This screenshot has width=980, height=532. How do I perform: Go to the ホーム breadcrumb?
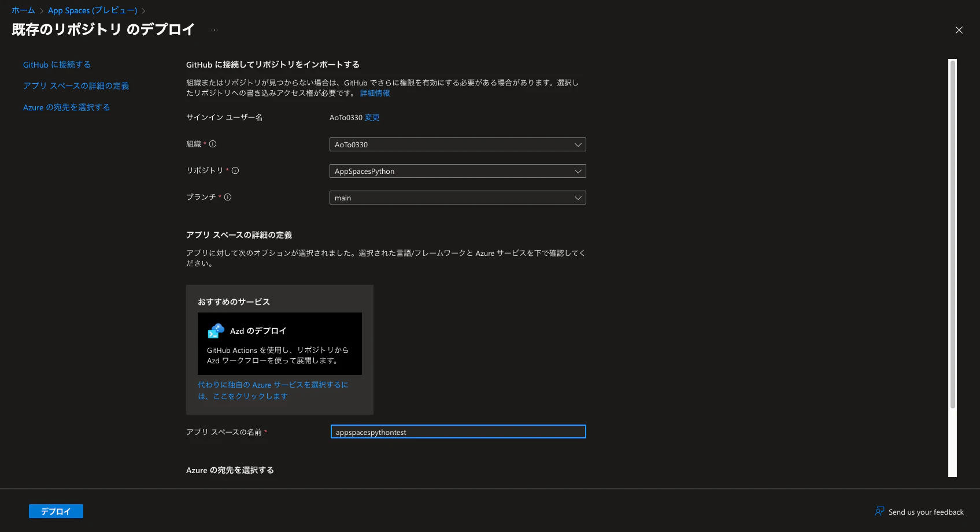(23, 10)
